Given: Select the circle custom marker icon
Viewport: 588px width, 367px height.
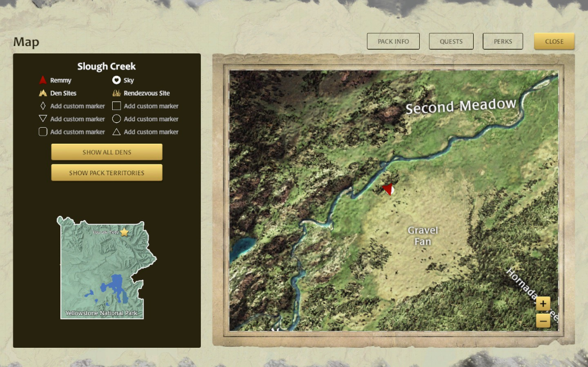Looking at the screenshot, I should (116, 119).
